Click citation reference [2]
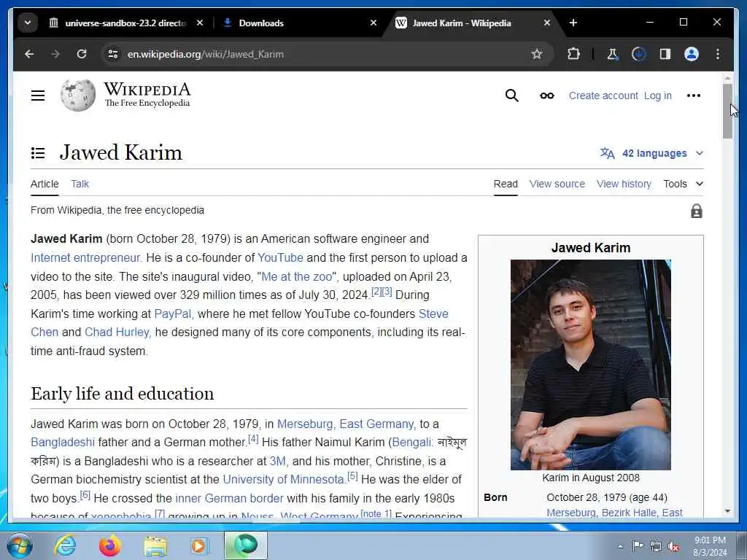747x560 pixels. [x=376, y=292]
